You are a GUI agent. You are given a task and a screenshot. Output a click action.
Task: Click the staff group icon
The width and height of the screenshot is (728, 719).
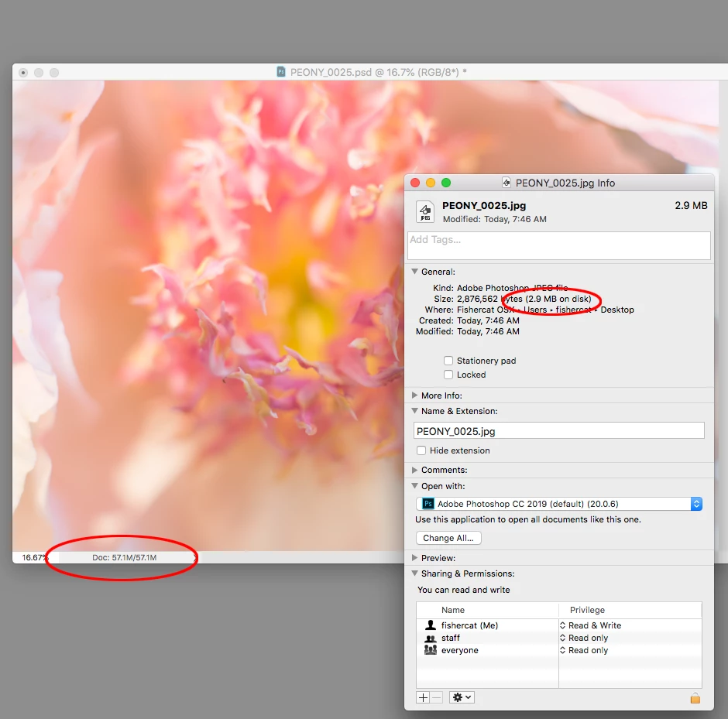click(431, 638)
